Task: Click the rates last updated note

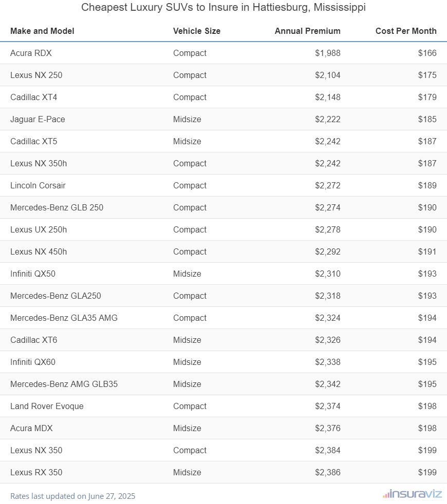Action: [x=73, y=496]
